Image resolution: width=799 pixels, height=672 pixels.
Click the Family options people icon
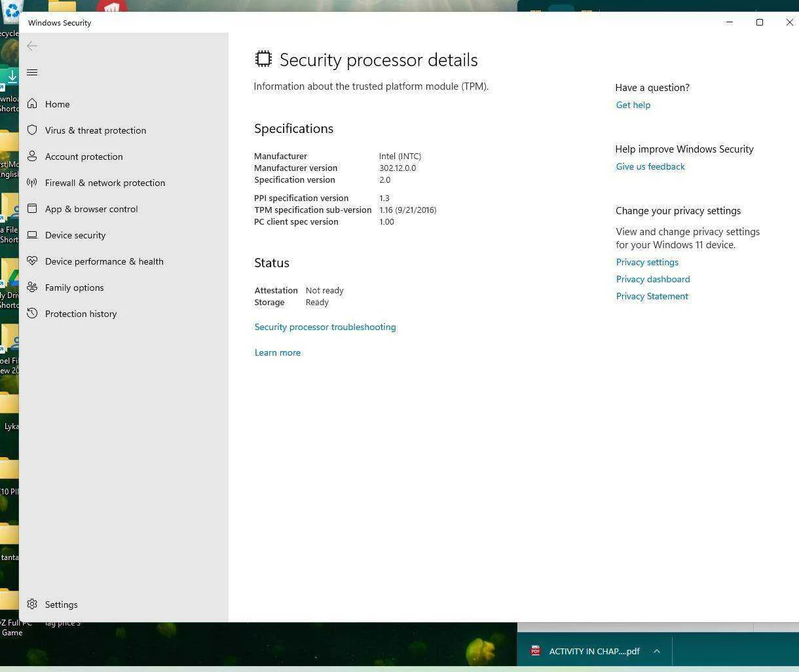pos(32,288)
